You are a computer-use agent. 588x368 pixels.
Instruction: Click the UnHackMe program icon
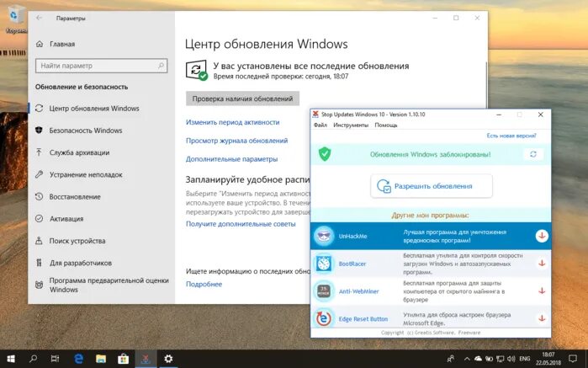tap(324, 236)
